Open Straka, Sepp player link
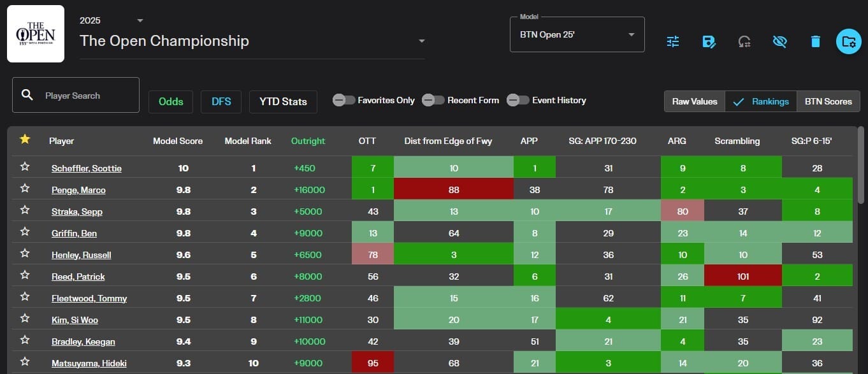868x374 pixels. (x=77, y=212)
